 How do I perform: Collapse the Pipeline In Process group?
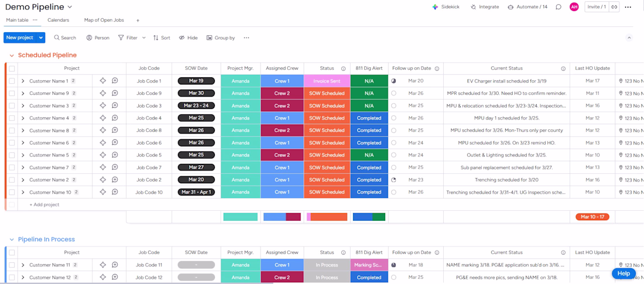pos(12,239)
